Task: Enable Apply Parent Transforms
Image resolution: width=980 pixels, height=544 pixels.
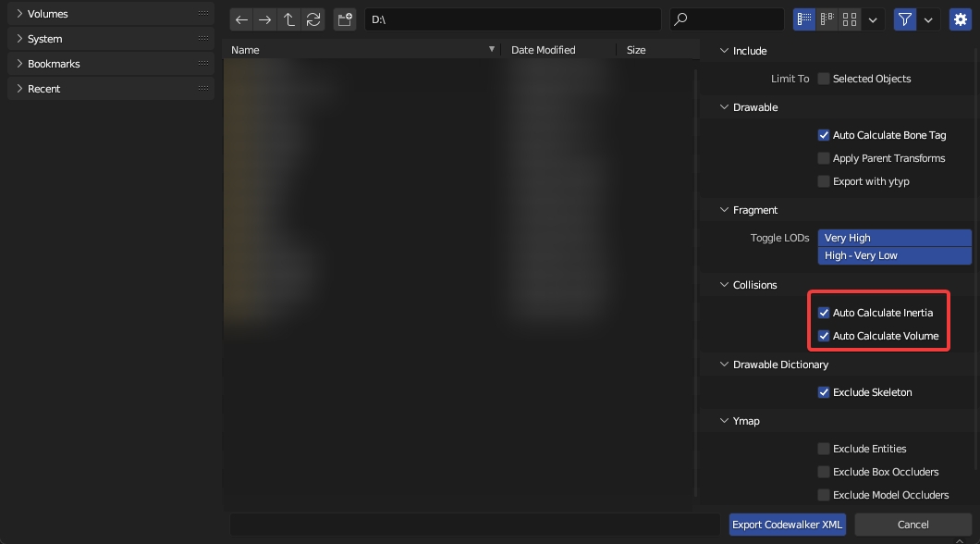Action: [824, 158]
